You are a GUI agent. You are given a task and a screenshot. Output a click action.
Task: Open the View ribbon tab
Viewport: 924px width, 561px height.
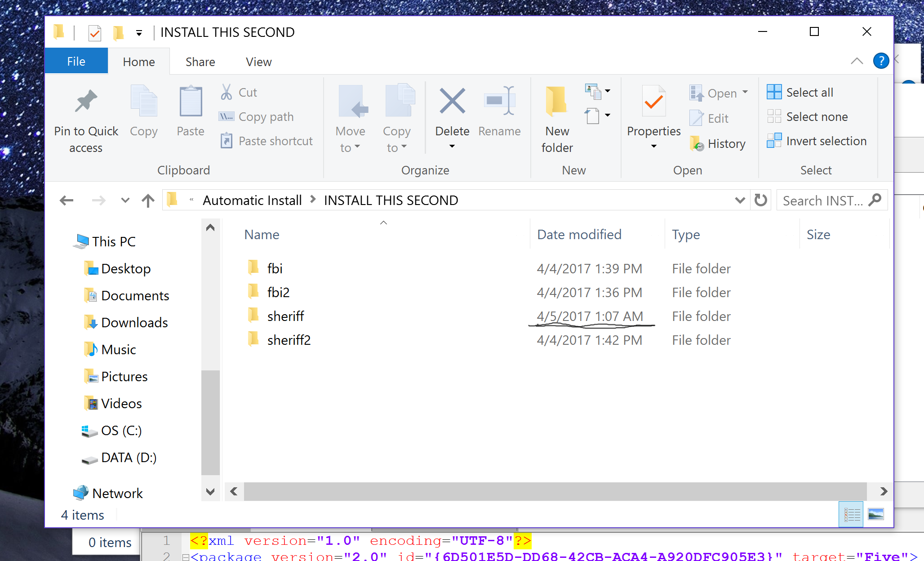[x=258, y=62]
